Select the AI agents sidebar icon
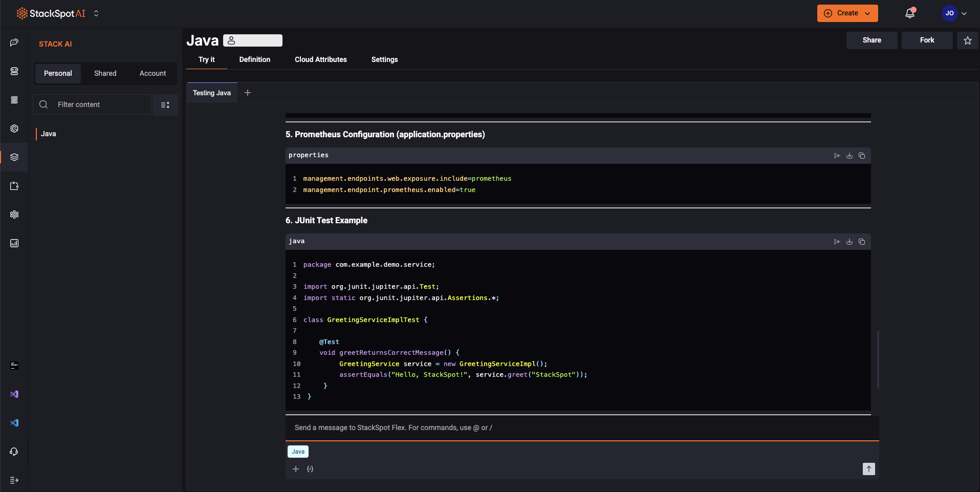The width and height of the screenshot is (980, 492). coord(14,72)
